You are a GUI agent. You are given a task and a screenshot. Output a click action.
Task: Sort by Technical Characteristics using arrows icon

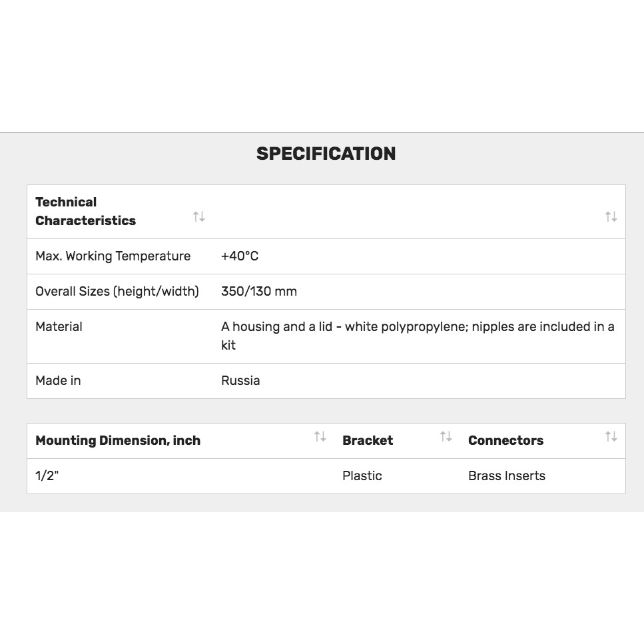[198, 216]
